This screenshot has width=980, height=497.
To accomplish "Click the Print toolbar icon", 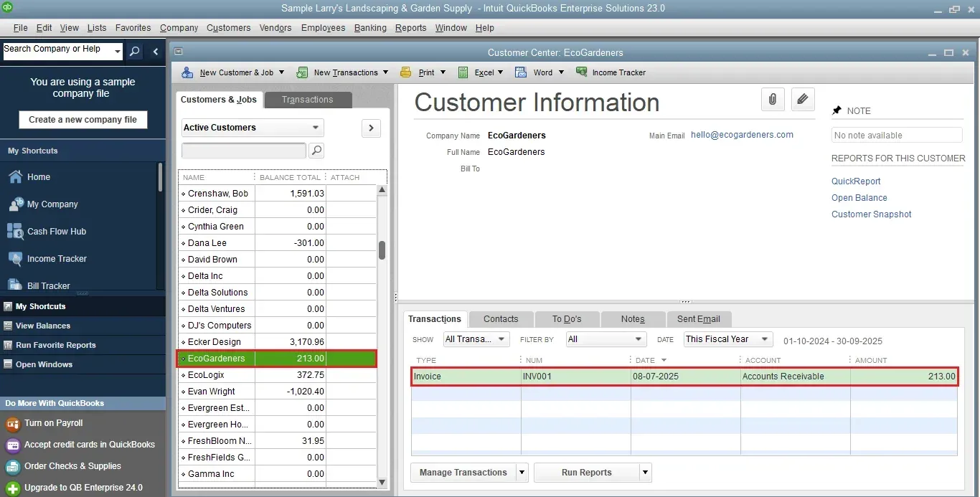I will click(x=406, y=72).
